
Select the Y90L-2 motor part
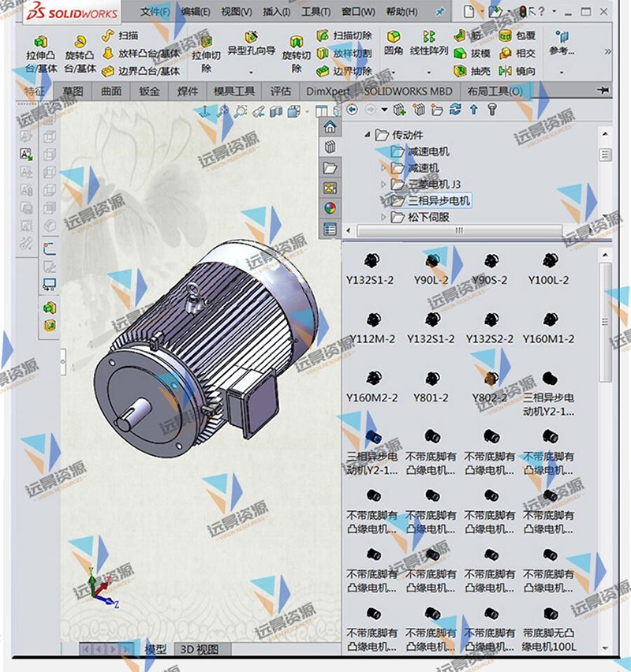pyautogui.click(x=431, y=269)
